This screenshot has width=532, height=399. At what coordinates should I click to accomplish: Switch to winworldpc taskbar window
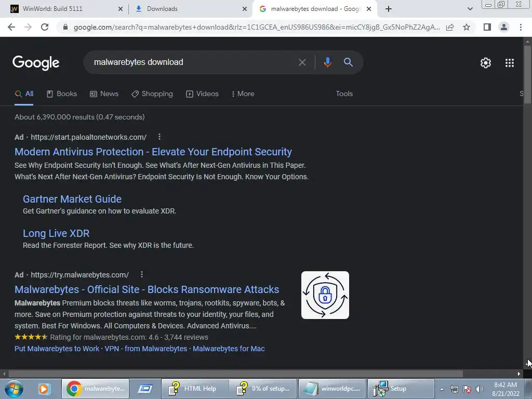(x=332, y=389)
